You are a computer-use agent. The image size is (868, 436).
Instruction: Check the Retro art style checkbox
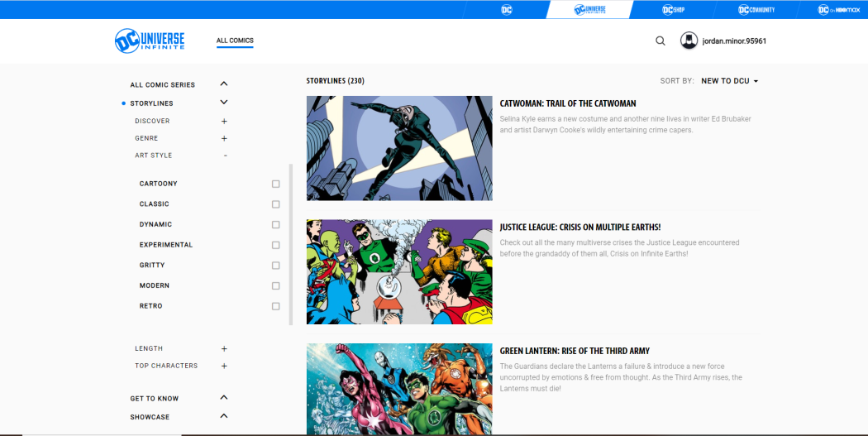(275, 306)
